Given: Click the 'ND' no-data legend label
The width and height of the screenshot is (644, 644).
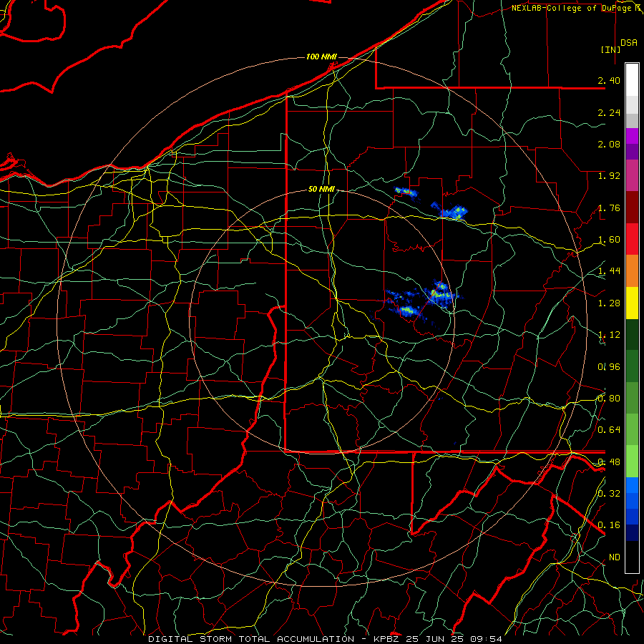Looking at the screenshot, I should (615, 557).
